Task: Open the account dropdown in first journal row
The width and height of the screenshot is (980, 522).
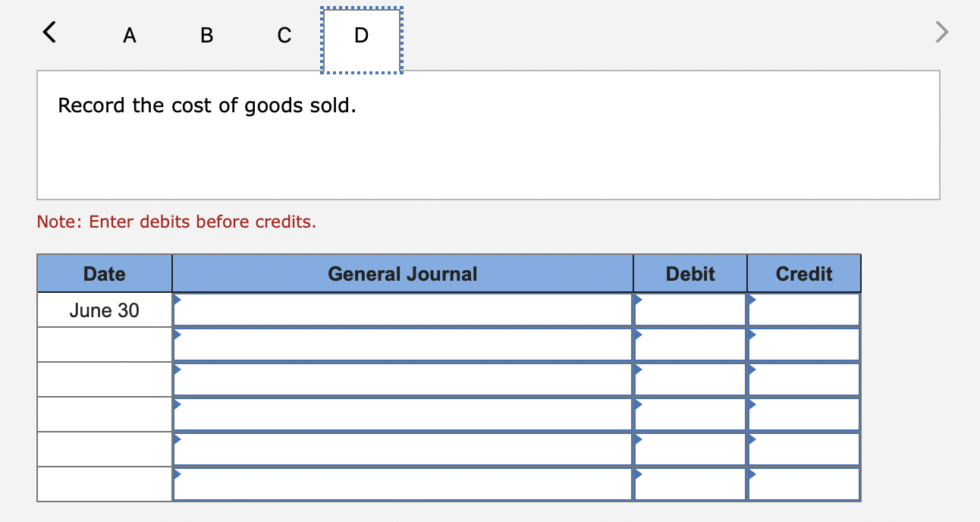Action: pyautogui.click(x=178, y=299)
